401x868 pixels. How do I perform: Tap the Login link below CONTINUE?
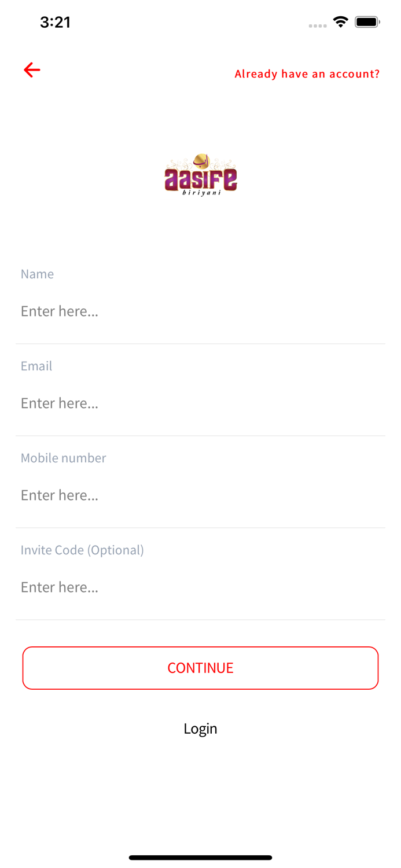click(200, 729)
